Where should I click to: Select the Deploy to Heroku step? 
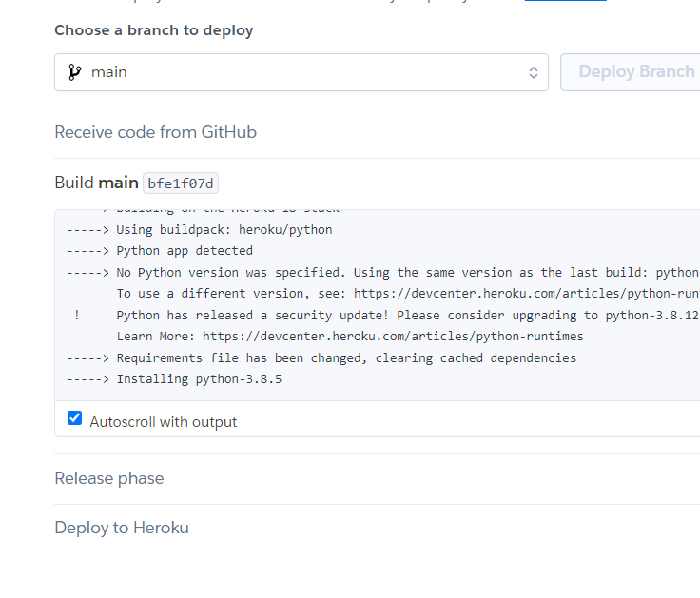coord(122,528)
